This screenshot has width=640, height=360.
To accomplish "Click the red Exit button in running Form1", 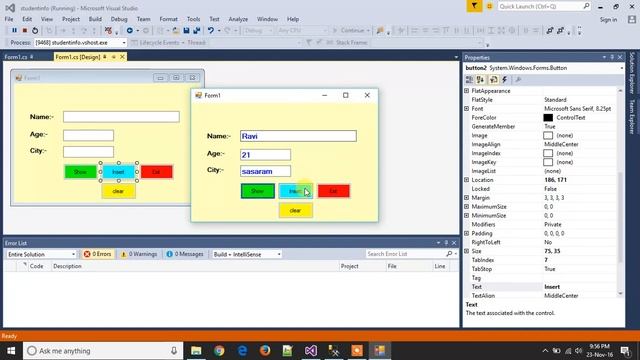I will click(334, 191).
